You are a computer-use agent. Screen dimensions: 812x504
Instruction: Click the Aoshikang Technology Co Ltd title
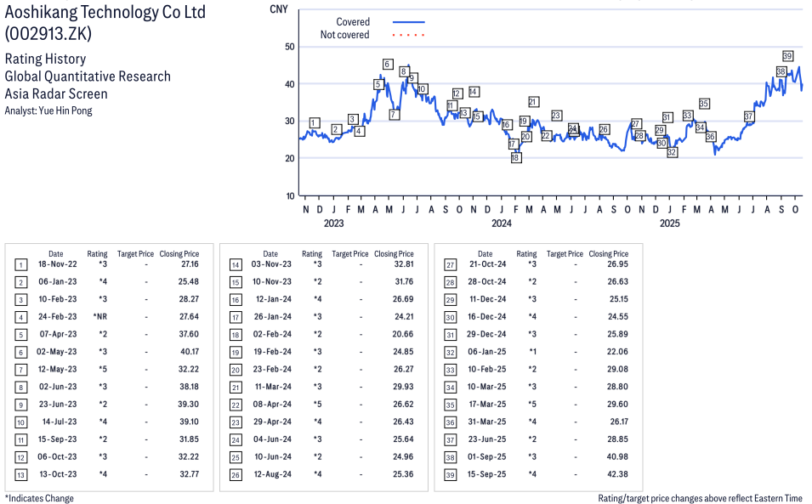tap(105, 14)
